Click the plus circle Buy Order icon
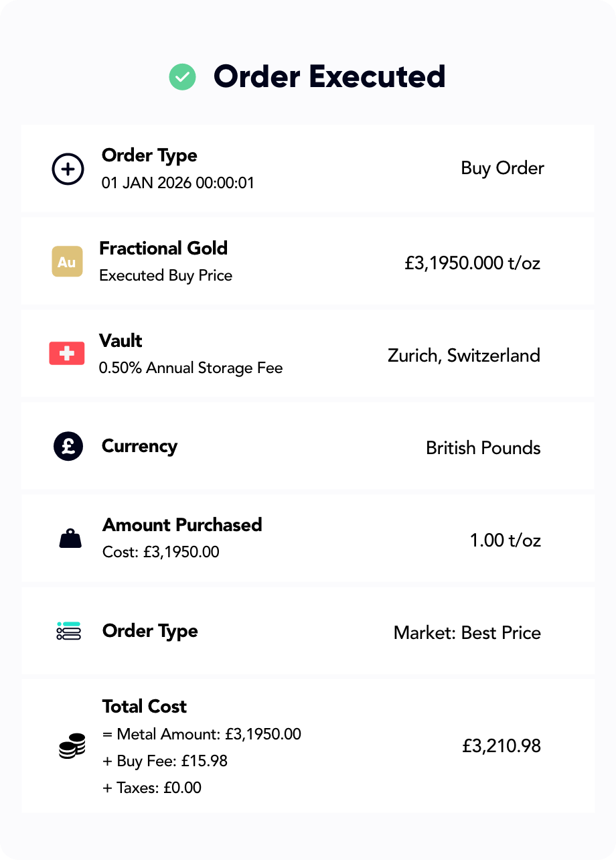Image resolution: width=616 pixels, height=860 pixels. [x=68, y=169]
